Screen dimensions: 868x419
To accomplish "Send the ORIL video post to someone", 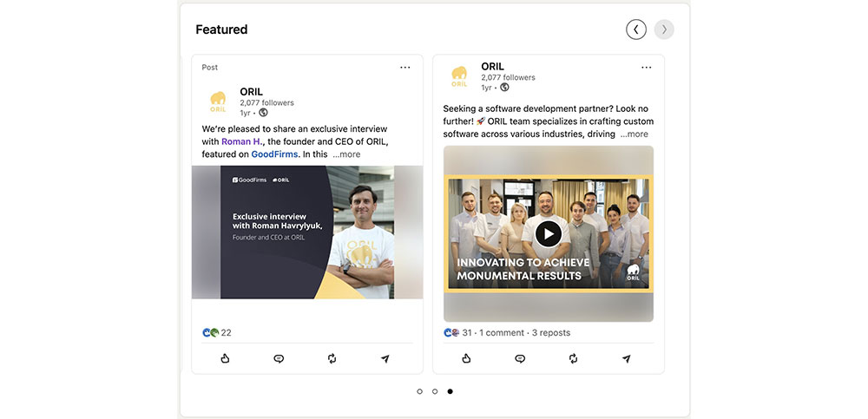I will (x=627, y=358).
